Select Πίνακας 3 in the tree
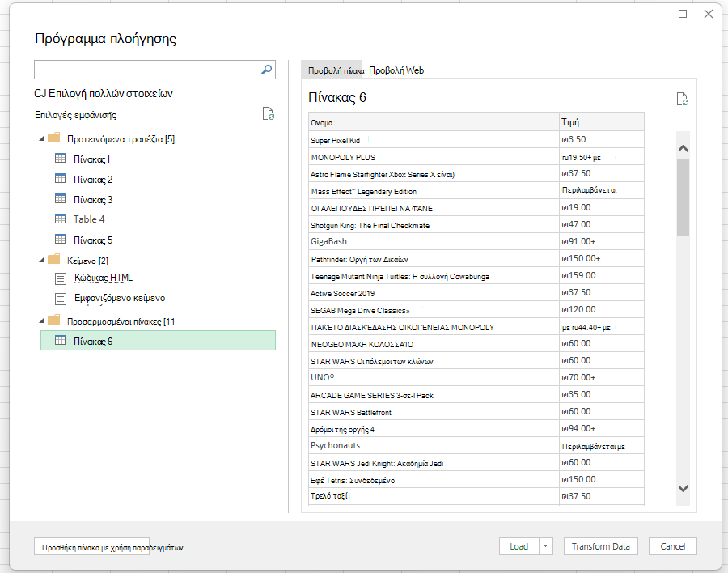The image size is (728, 573). tap(93, 200)
